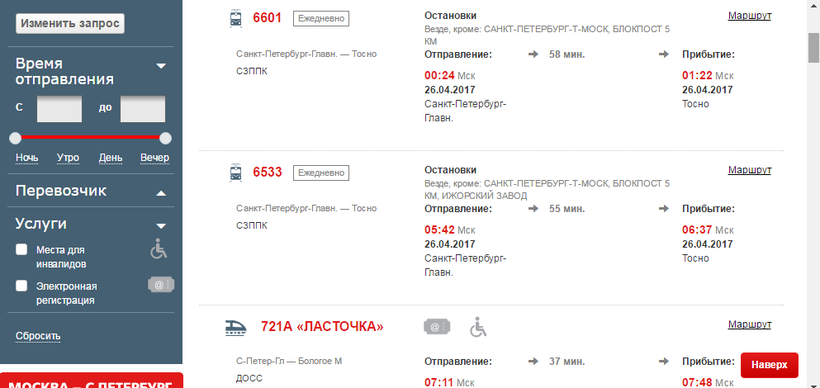This screenshot has width=820, height=388.
Task: Click the arrow icon after 6601 departure
Action: (533, 54)
